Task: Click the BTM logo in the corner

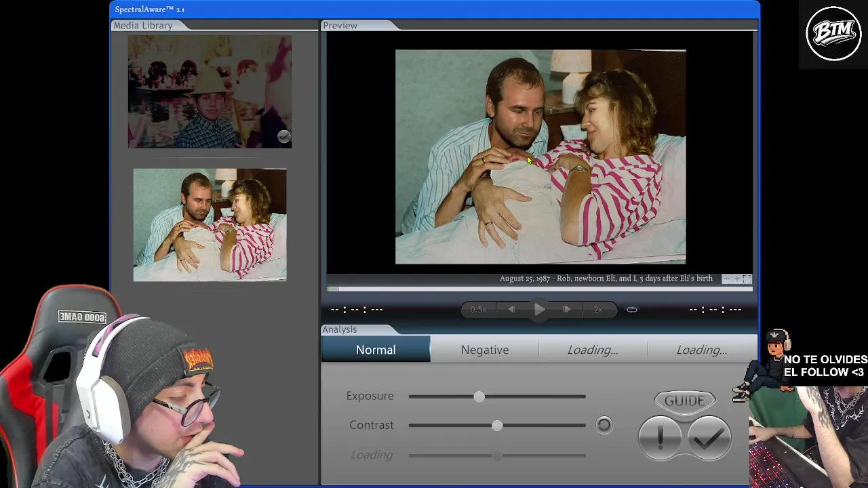Action: click(x=833, y=33)
